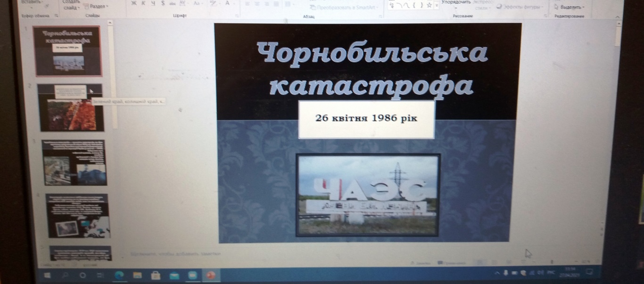Open Windows taskbar search
Screen dimensions: 644x284
tap(65, 275)
